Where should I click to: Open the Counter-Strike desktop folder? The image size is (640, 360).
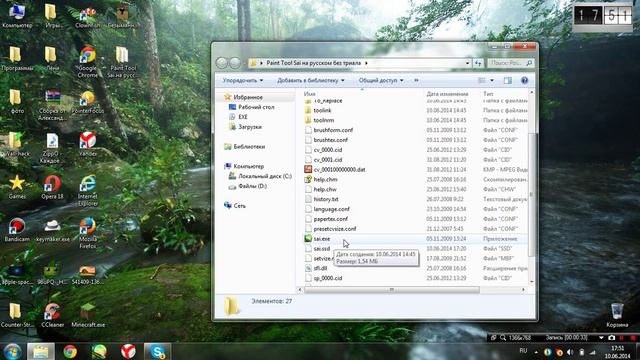point(17,316)
